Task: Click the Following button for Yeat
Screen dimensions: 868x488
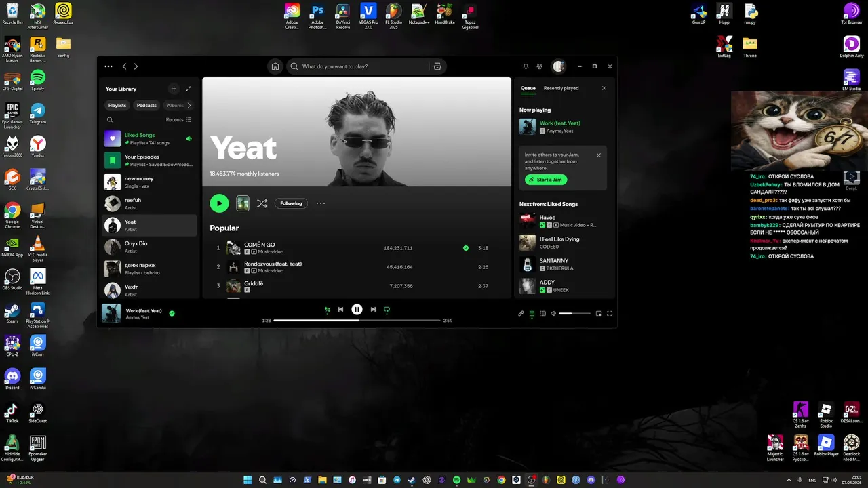Action: (x=292, y=203)
